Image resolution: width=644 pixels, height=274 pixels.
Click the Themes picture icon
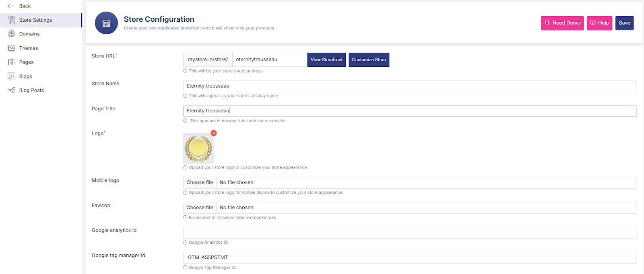12,48
